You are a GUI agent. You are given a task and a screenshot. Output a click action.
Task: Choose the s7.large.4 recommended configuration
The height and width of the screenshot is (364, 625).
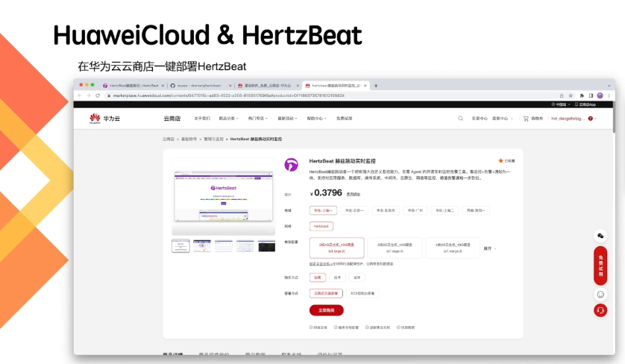(395, 248)
